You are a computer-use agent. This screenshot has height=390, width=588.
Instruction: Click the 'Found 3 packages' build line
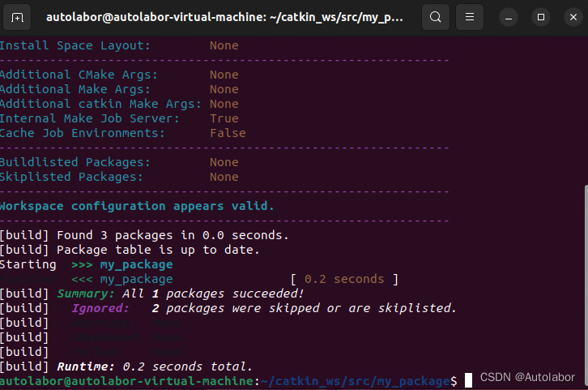point(144,235)
